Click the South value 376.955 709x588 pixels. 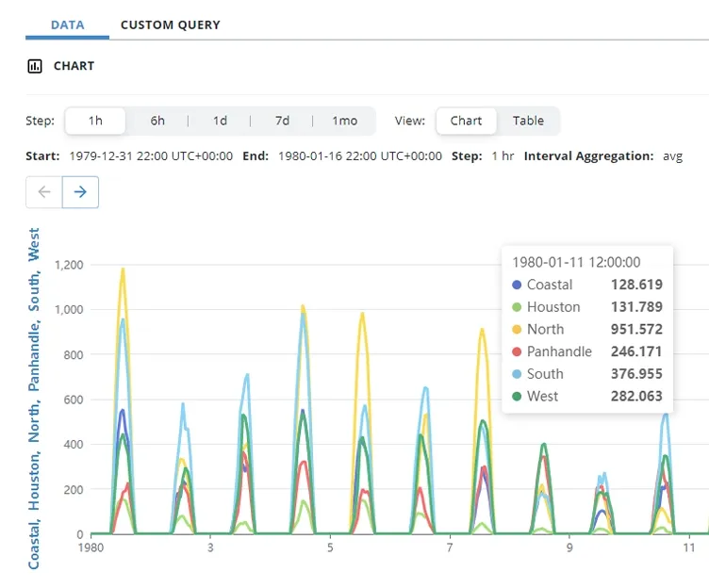point(636,374)
